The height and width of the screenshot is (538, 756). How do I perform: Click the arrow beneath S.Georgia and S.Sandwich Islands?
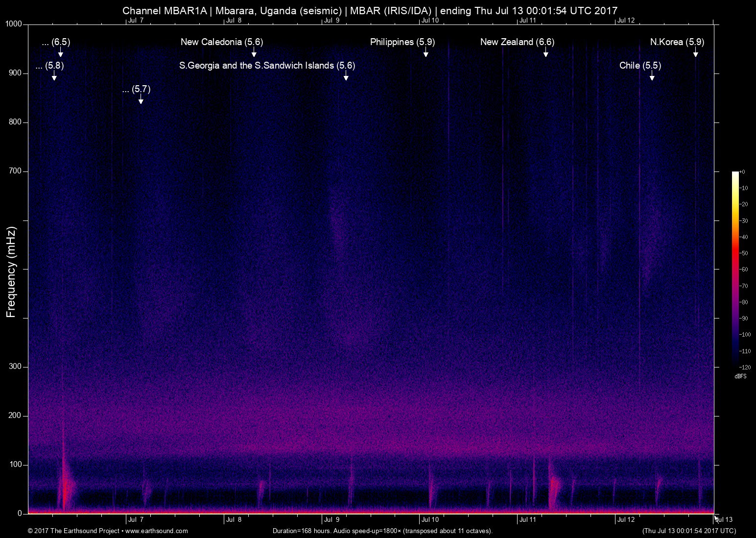click(346, 76)
